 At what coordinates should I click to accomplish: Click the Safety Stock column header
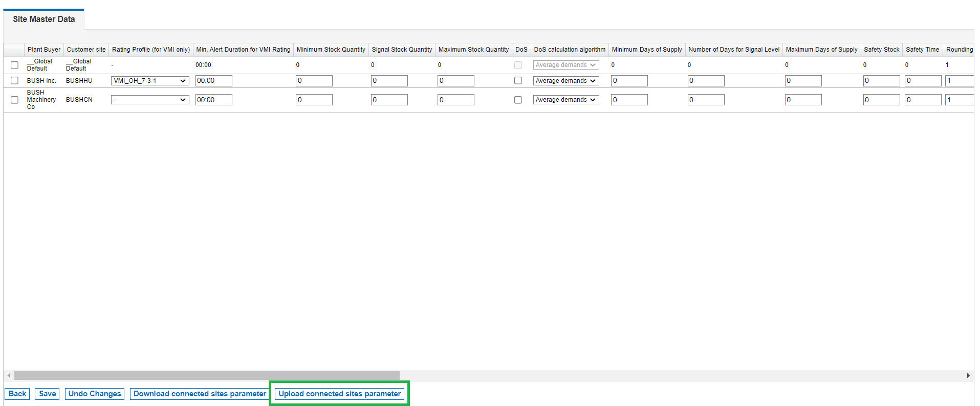881,50
